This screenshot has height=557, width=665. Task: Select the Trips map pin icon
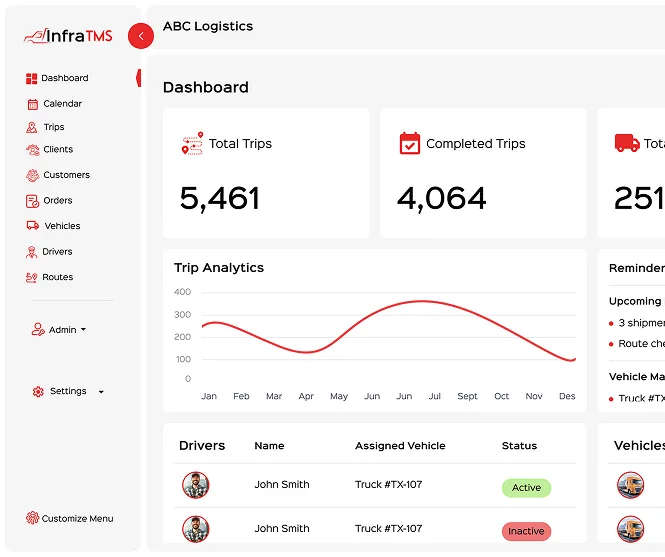coord(31,127)
